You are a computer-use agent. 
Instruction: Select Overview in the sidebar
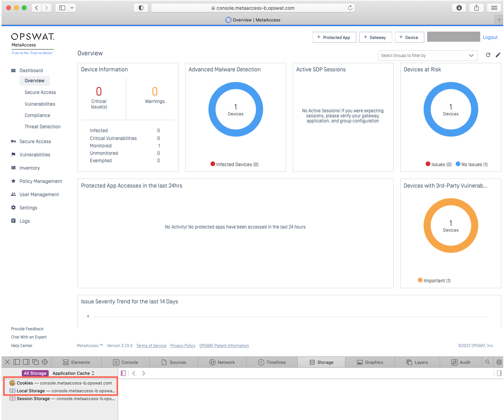35,81
